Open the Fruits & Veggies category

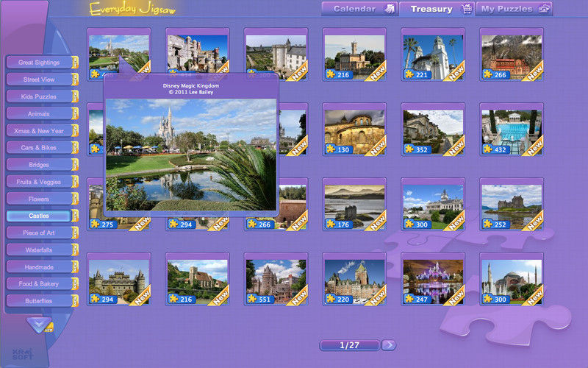point(39,182)
